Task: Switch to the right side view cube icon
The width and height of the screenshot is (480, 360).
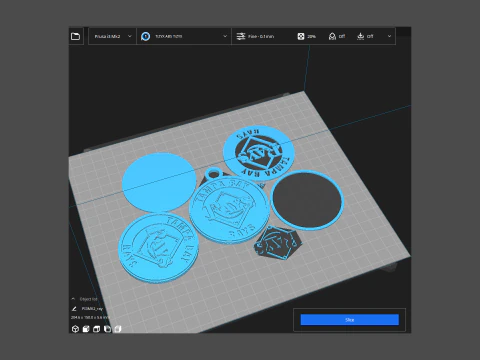Action: pos(118,329)
